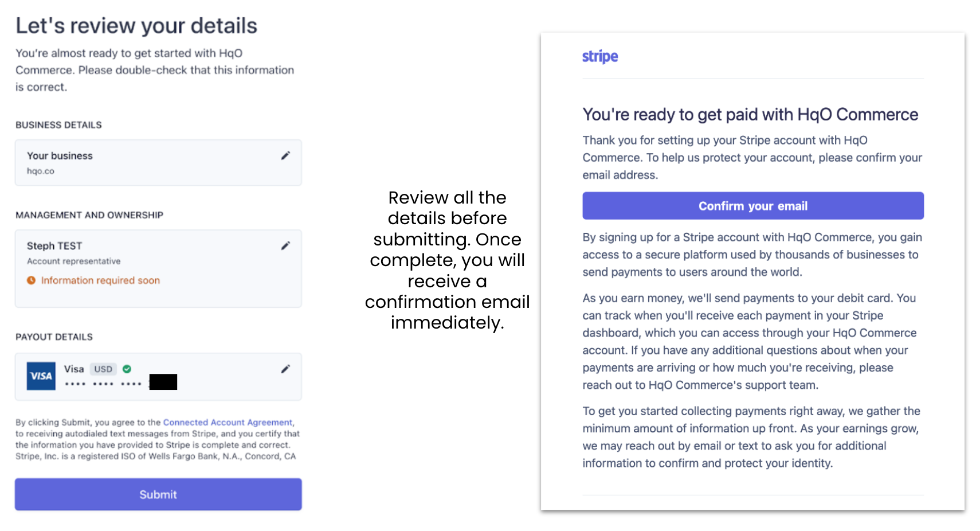The image size is (980, 531).
Task: Click the You're ready to get paid heading
Action: coord(750,115)
